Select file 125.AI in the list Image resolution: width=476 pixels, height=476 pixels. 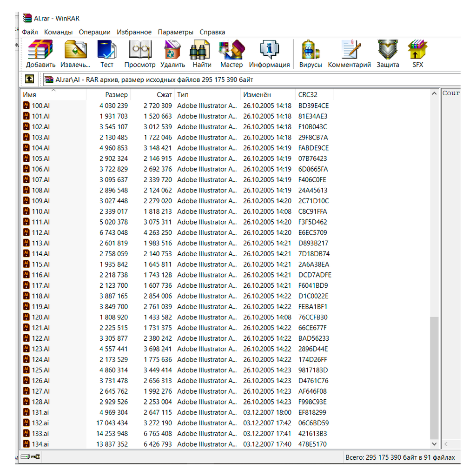(41, 370)
